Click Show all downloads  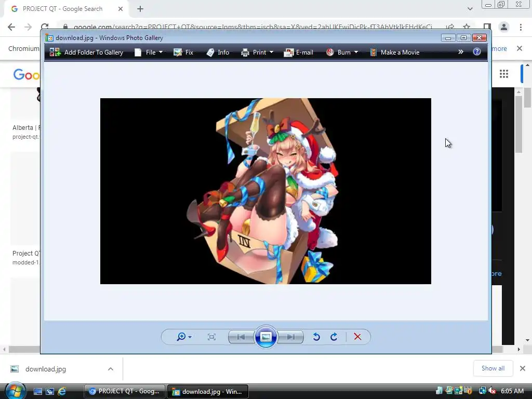tap(493, 368)
